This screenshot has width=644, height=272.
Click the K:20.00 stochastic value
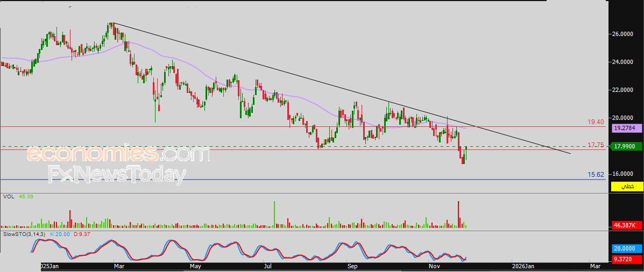[60, 234]
